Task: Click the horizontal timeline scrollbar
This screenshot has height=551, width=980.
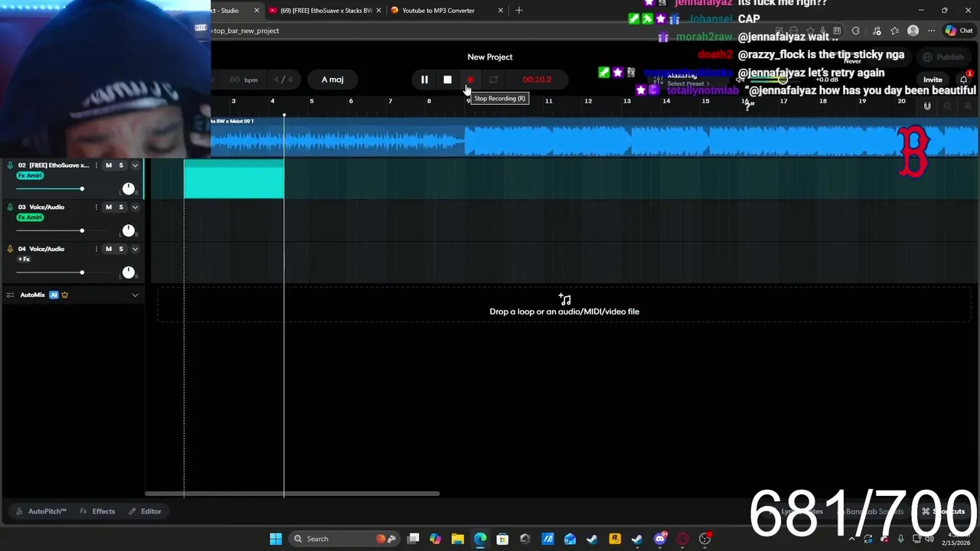Action: (x=292, y=494)
